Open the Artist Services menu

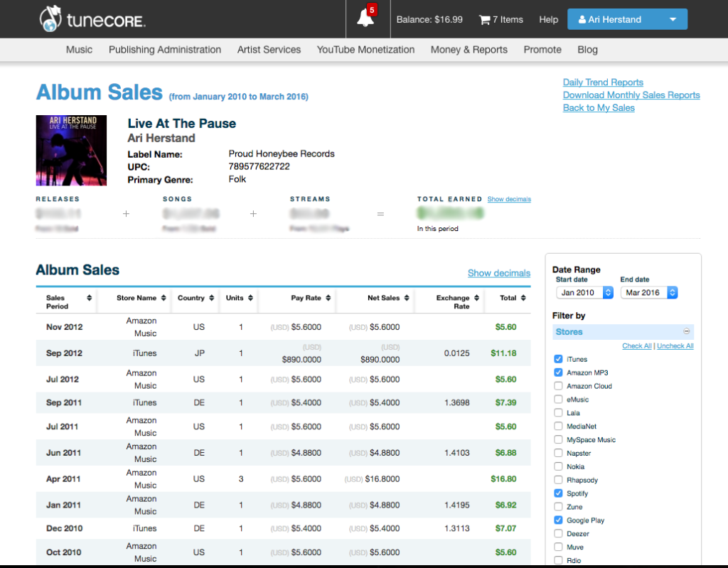pos(269,50)
